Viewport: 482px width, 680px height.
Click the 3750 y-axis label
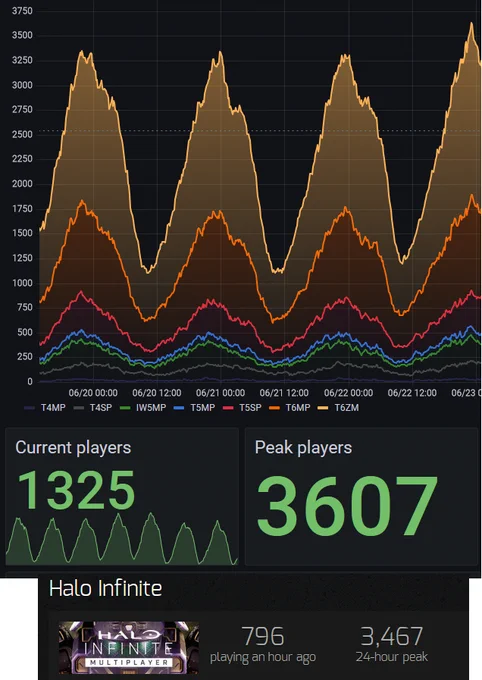click(x=22, y=11)
